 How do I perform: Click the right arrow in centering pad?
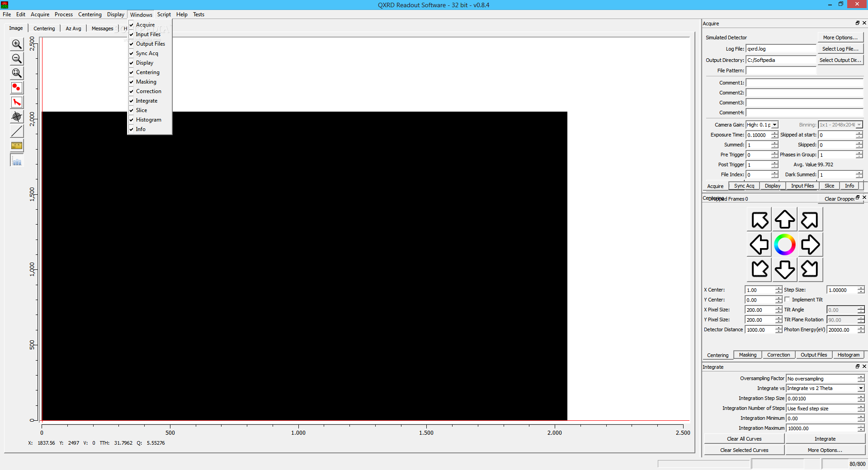[x=810, y=244]
